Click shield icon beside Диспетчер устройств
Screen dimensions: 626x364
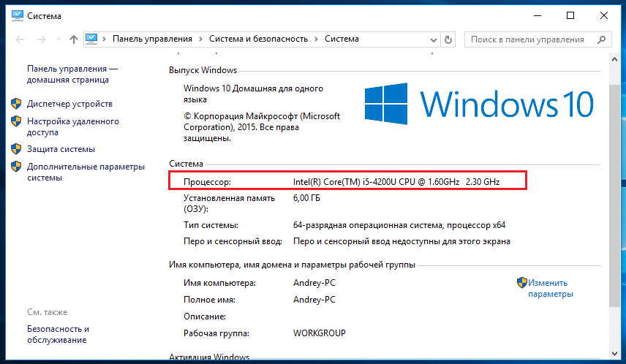click(x=16, y=103)
